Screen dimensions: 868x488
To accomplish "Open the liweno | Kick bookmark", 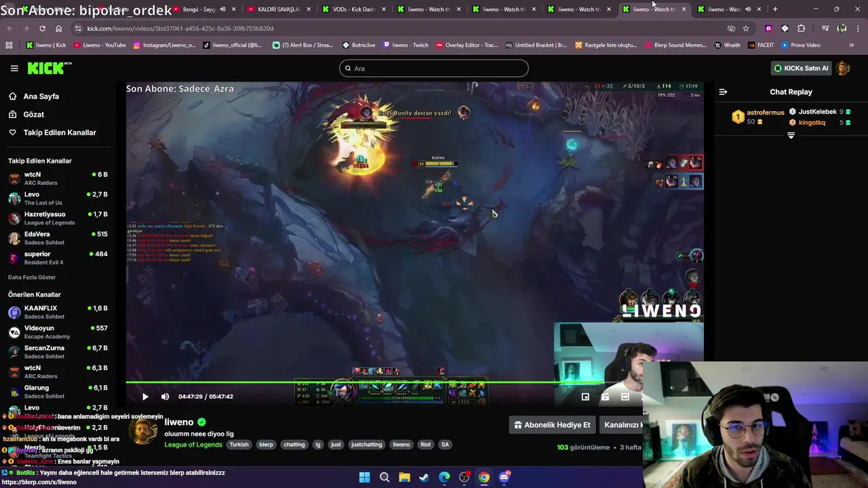I will click(46, 45).
